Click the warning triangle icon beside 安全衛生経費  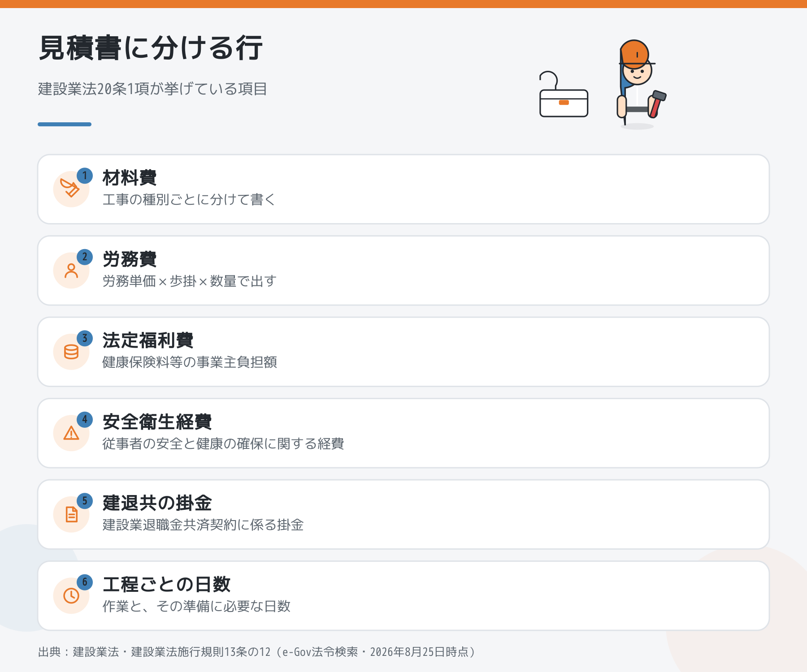click(71, 433)
